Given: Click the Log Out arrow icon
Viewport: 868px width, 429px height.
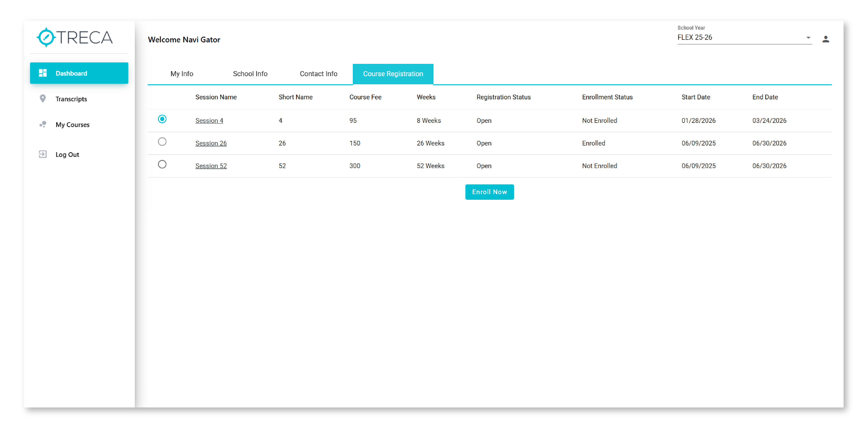Looking at the screenshot, I should [43, 154].
